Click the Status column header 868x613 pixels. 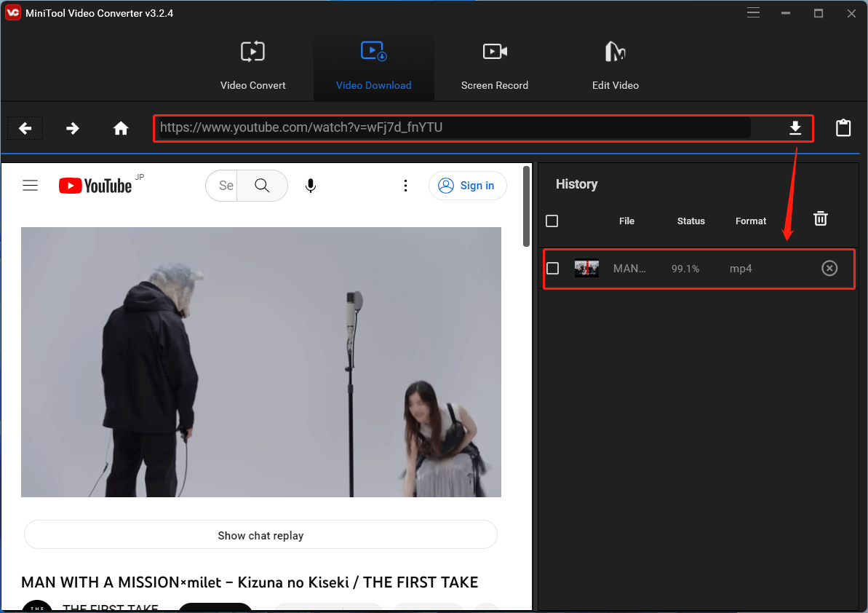click(691, 221)
